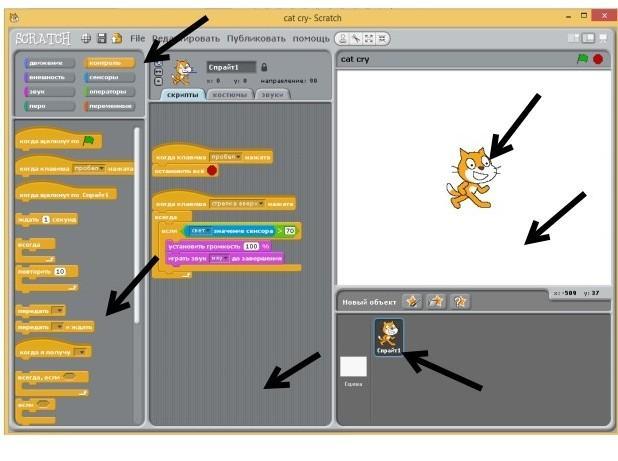Viewport: 618px width, 461px height.
Task: Select the операторы block category
Action: (109, 92)
